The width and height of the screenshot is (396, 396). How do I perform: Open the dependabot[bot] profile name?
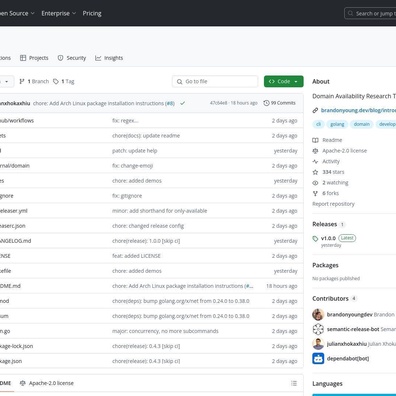click(x=348, y=359)
